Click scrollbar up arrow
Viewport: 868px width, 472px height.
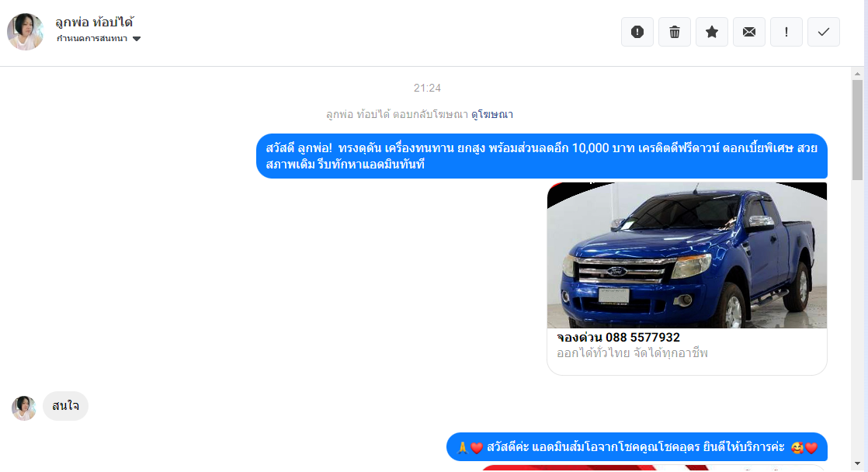(857, 74)
